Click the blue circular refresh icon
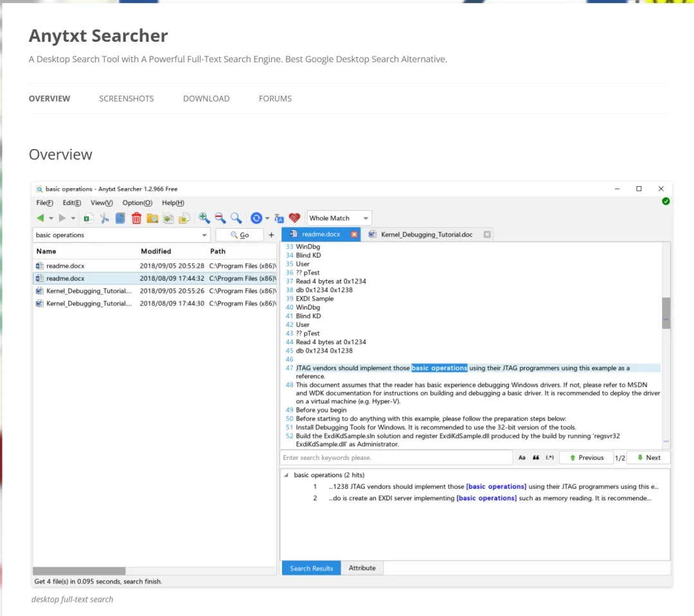This screenshot has width=694, height=616. point(256,218)
